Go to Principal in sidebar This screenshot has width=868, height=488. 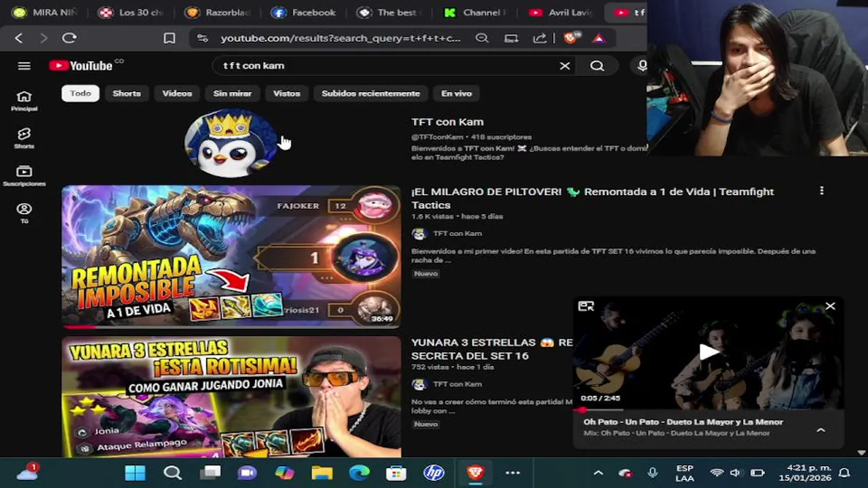(24, 101)
